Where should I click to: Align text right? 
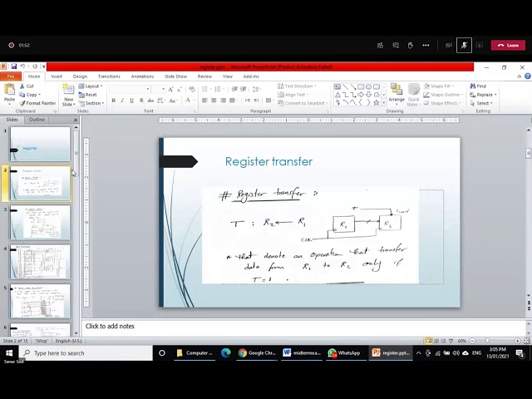click(x=223, y=101)
